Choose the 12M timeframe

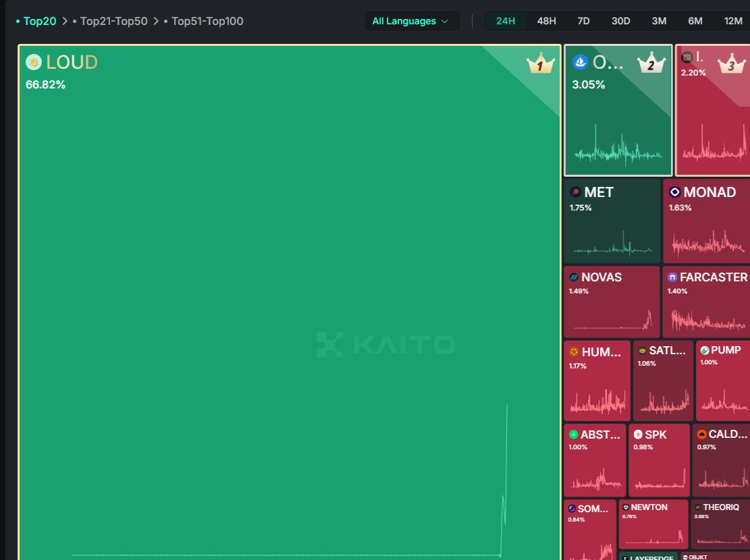[732, 21]
